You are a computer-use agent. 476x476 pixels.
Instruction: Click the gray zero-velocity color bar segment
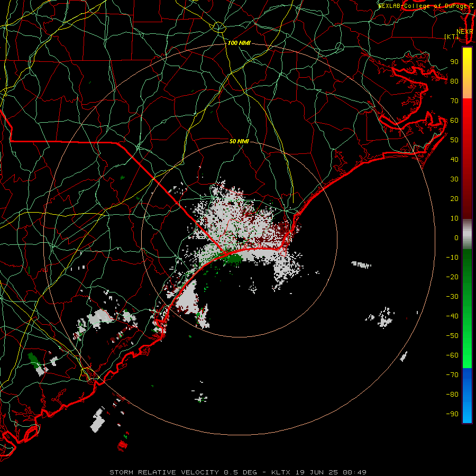(x=467, y=234)
